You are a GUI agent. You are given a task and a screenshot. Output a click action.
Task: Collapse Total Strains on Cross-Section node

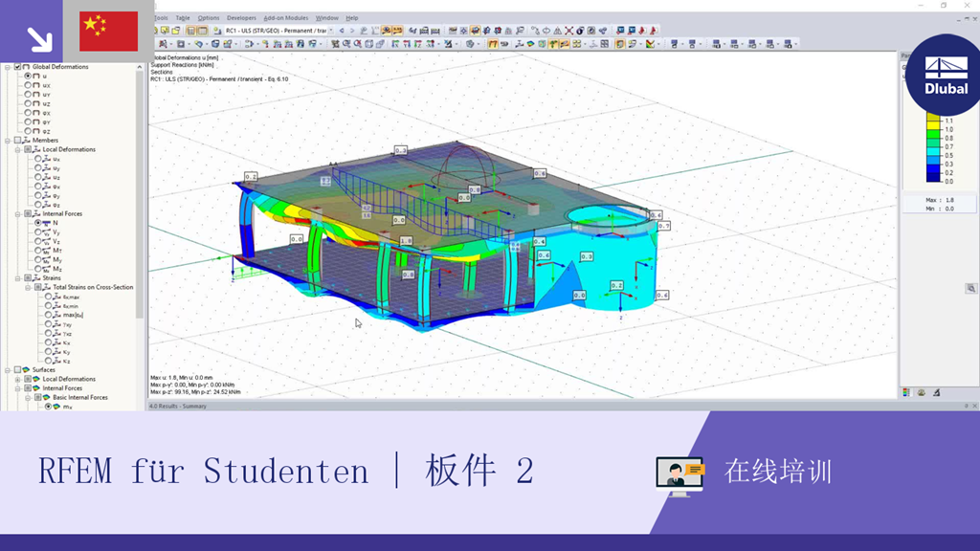pyautogui.click(x=28, y=287)
